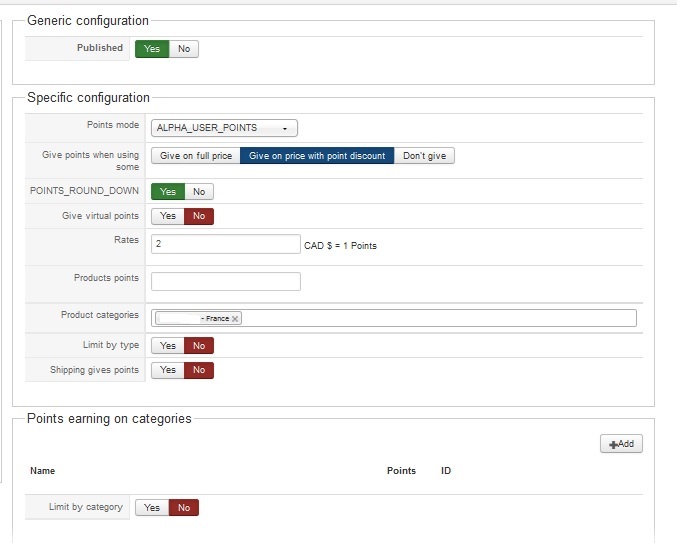Click the Rates input field
Viewport: 677px width, 543px height.
[x=225, y=244]
